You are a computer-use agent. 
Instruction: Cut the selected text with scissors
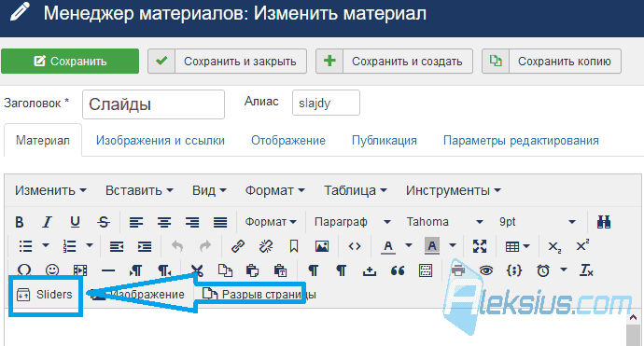pyautogui.click(x=197, y=270)
